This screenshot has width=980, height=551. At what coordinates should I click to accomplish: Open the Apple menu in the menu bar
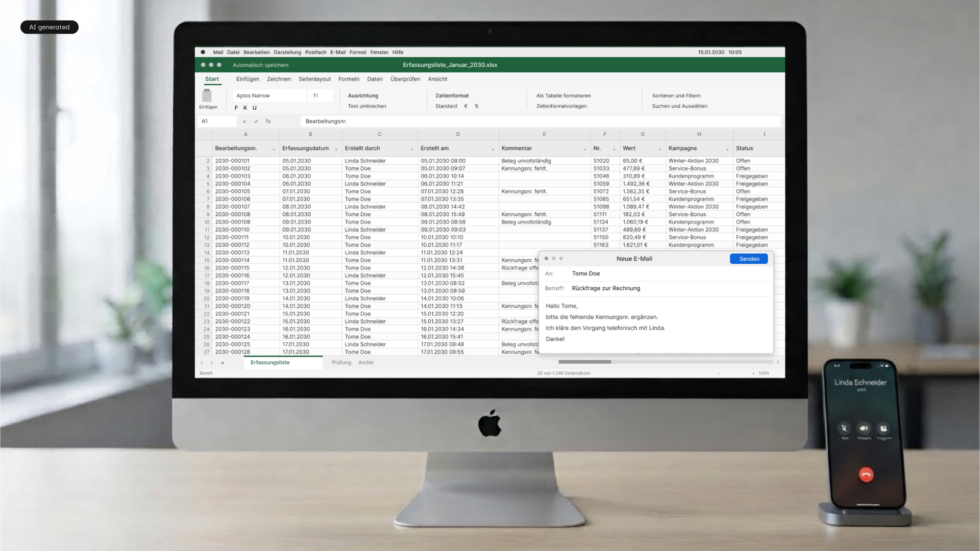click(203, 52)
